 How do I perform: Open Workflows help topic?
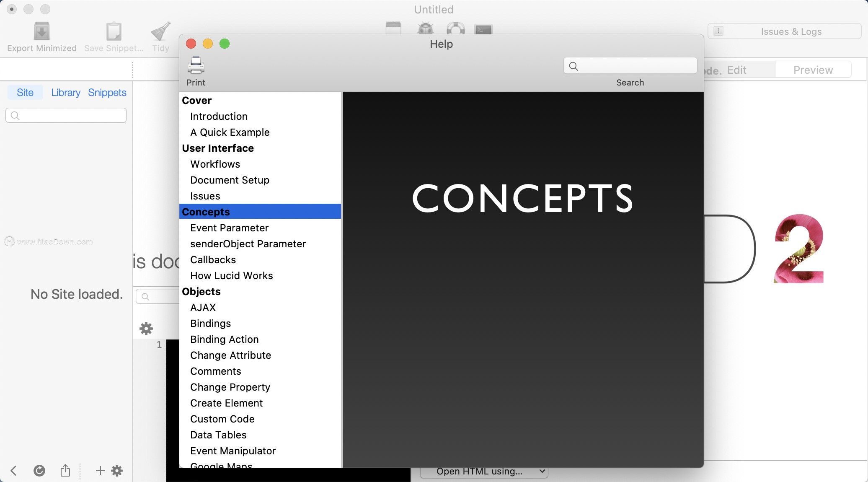pos(215,164)
